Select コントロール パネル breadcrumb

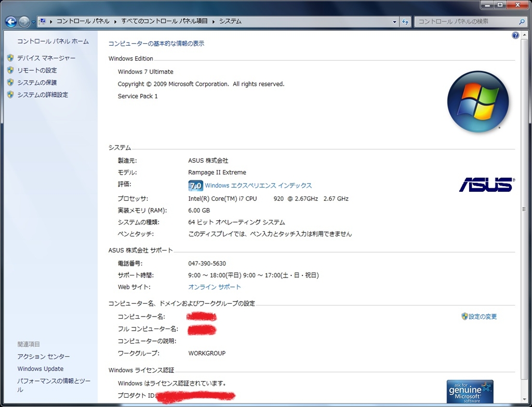point(83,21)
